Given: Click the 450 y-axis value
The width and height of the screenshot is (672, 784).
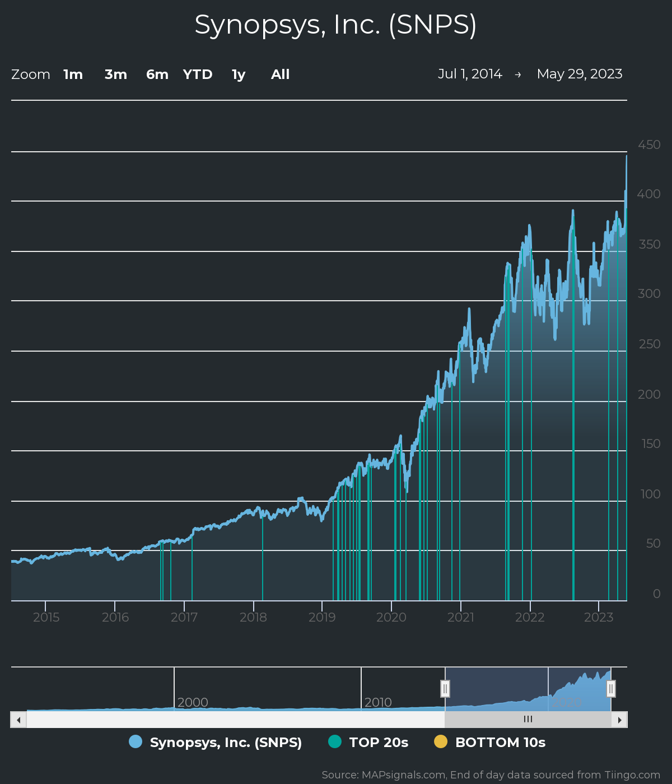Looking at the screenshot, I should click(x=649, y=144).
